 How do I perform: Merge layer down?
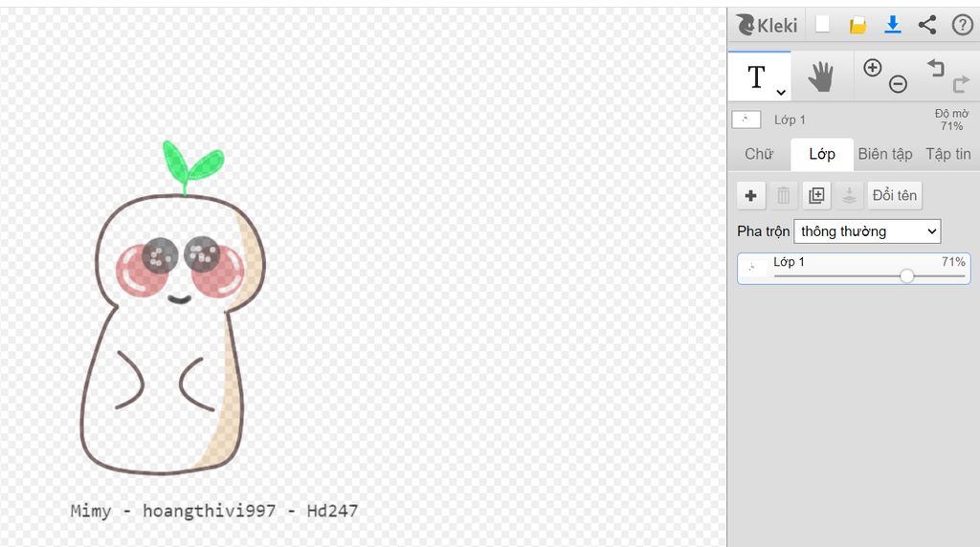pos(849,195)
